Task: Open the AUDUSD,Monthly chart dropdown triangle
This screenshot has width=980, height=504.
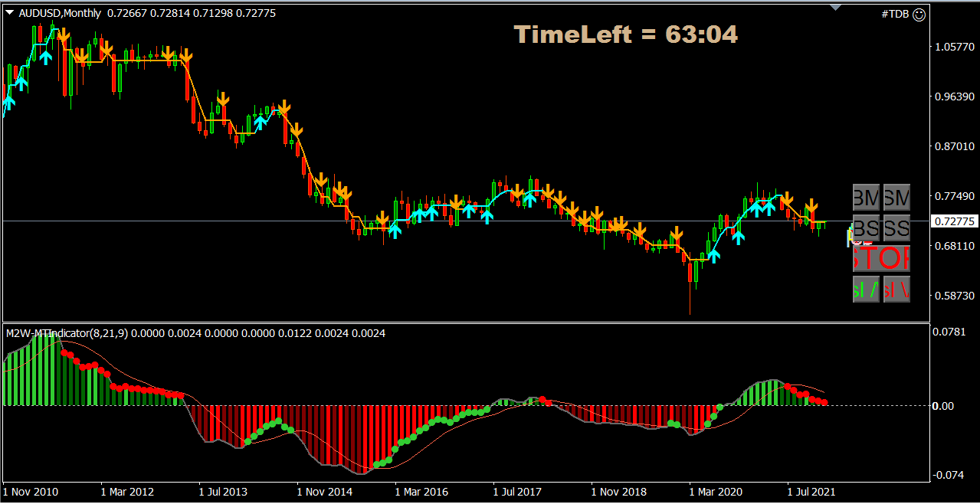Action: (8, 13)
